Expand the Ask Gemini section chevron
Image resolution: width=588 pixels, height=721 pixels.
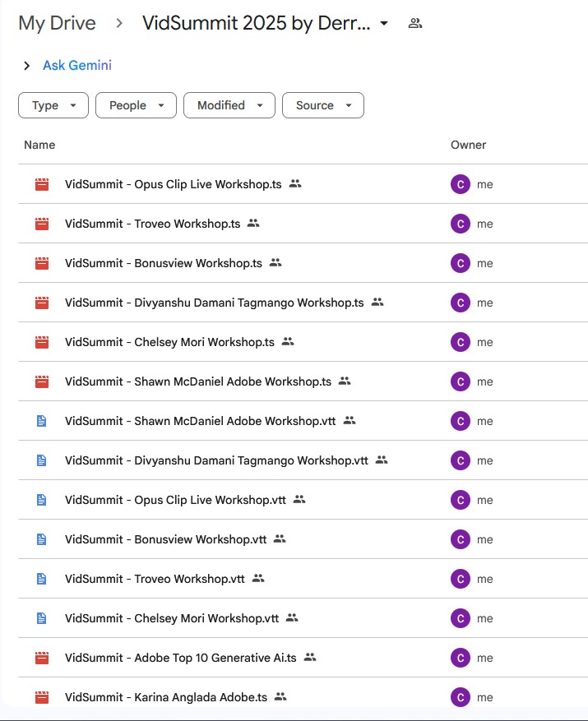[26, 66]
